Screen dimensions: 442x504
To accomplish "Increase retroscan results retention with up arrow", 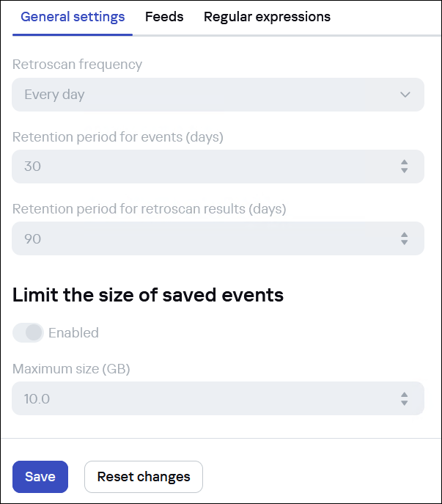I will click(x=404, y=234).
